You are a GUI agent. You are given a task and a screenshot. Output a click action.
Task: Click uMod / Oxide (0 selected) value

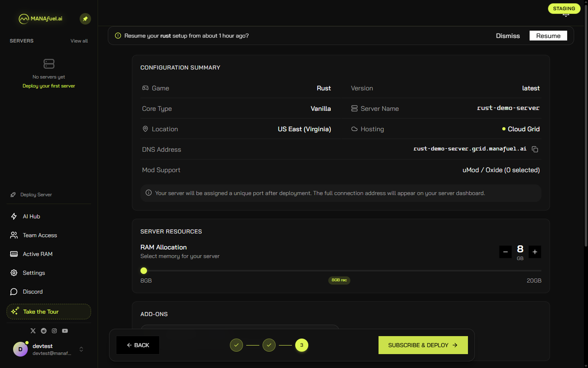coord(501,170)
